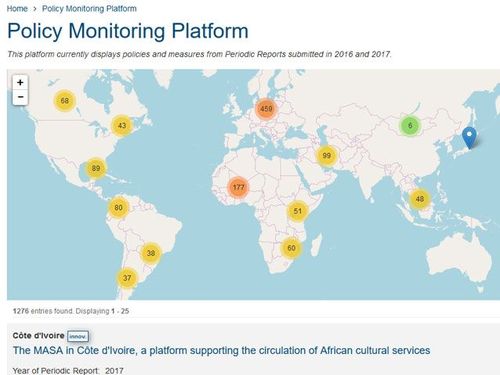Click the Policy Monitoring Platform page heading
The height and width of the screenshot is (375, 500).
[x=128, y=31]
